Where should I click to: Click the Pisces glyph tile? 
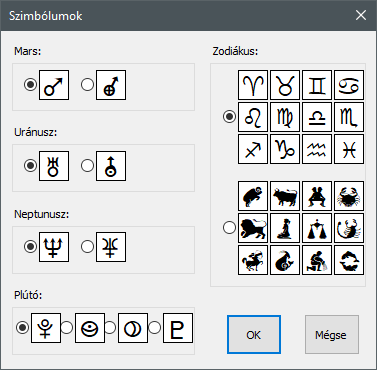[349, 149]
